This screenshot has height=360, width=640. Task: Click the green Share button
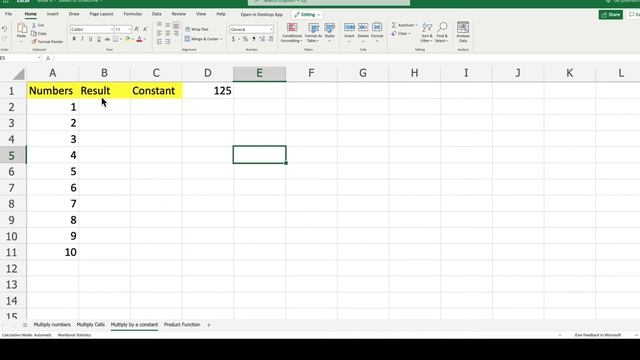point(611,15)
